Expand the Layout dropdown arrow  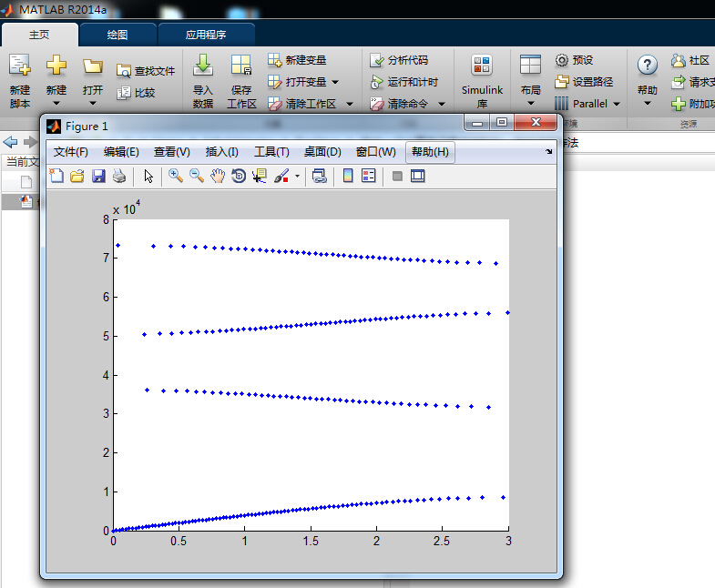[x=530, y=104]
